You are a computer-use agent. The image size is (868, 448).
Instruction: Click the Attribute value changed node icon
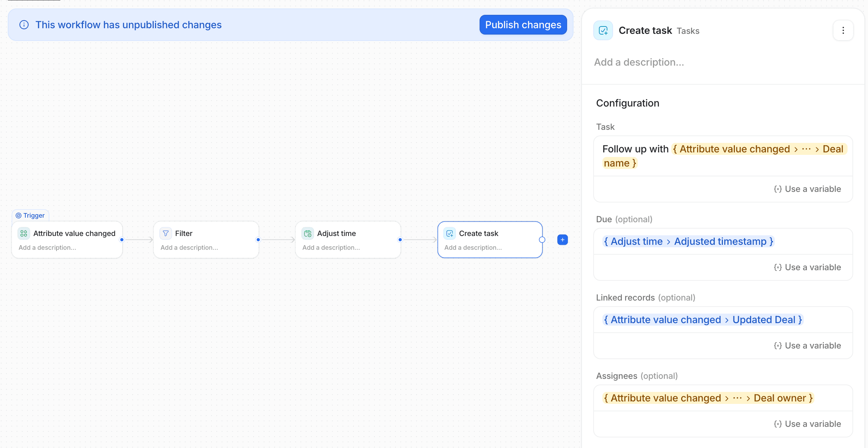pyautogui.click(x=24, y=234)
